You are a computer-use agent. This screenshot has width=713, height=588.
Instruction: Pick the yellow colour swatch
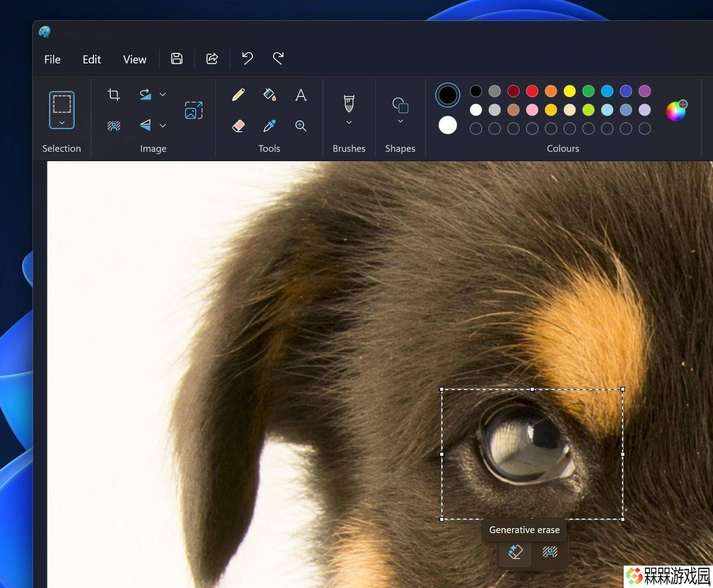coord(570,91)
